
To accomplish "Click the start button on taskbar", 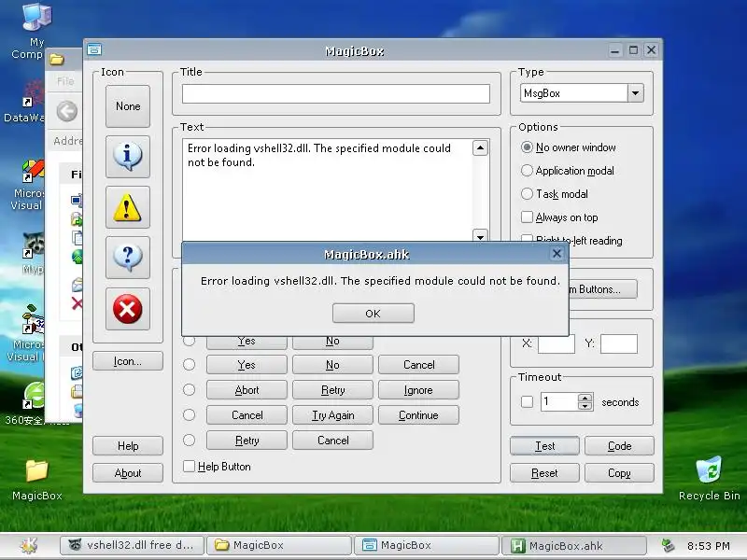I will pos(29,545).
